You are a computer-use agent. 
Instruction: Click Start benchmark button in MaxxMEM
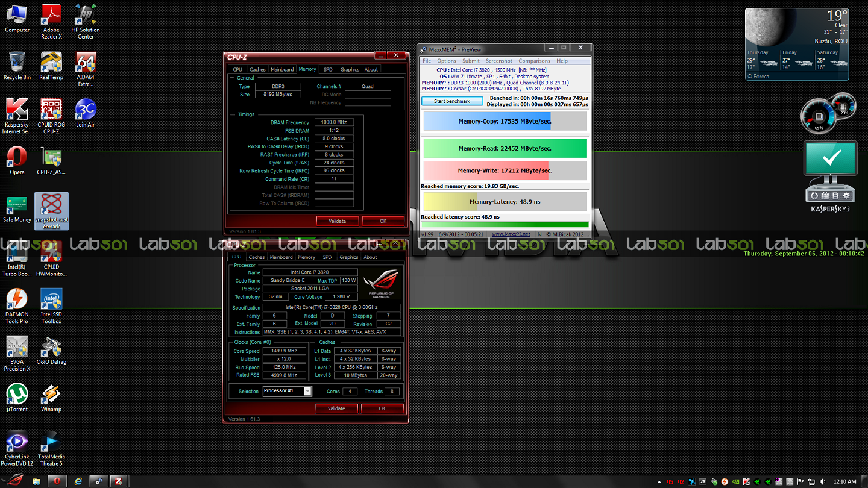[452, 101]
